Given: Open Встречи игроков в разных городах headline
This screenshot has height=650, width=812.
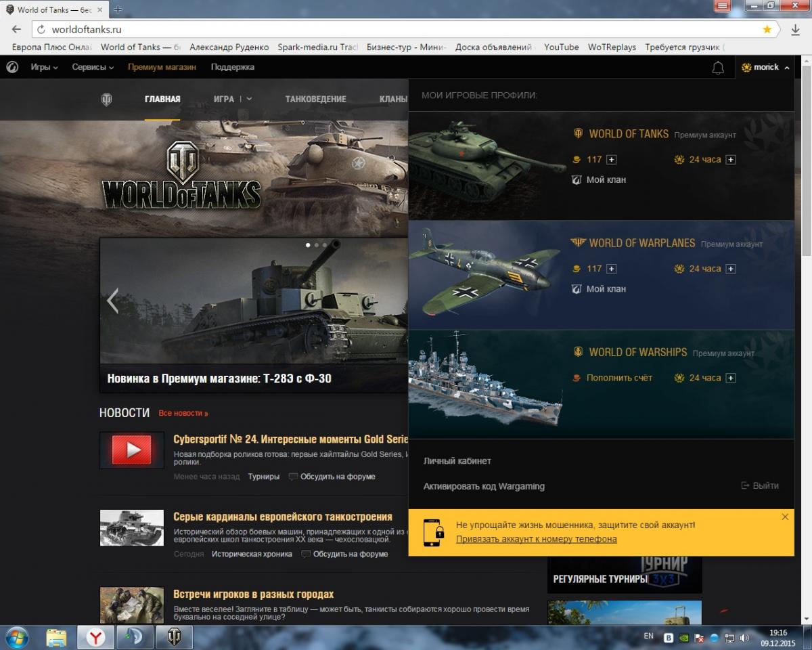Looking at the screenshot, I should [x=254, y=594].
